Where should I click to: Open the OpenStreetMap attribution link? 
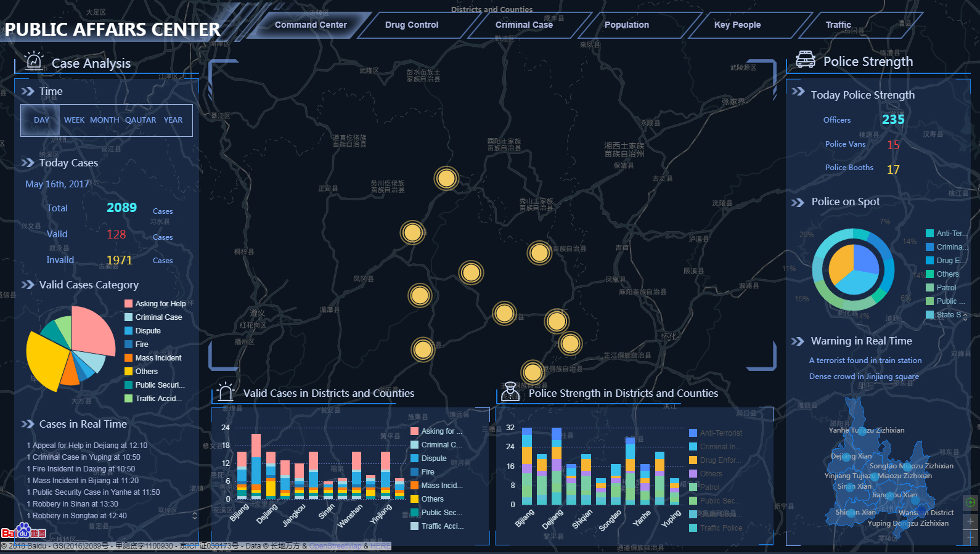pos(335,546)
